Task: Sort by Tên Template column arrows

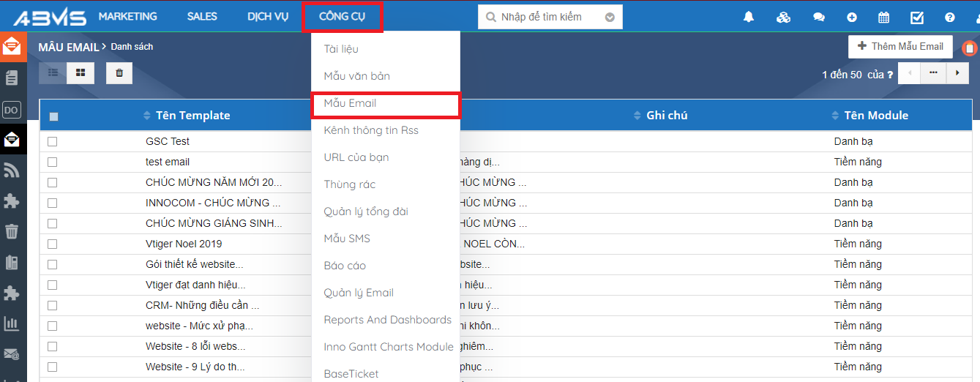Action: pyautogui.click(x=147, y=116)
